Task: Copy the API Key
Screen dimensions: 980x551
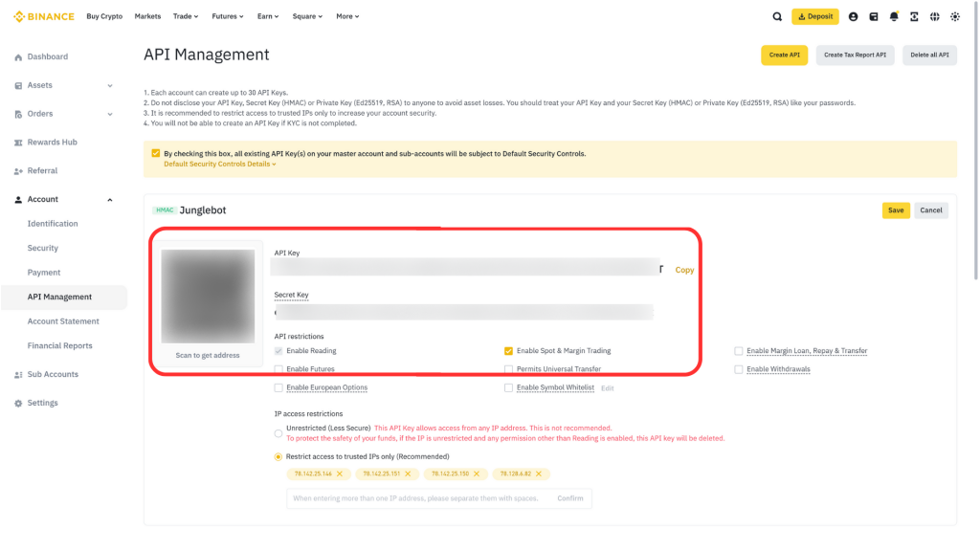Action: click(x=684, y=271)
